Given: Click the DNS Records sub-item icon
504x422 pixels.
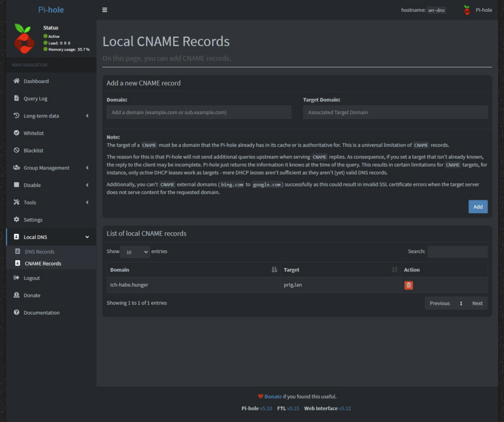Looking at the screenshot, I should click(18, 251).
